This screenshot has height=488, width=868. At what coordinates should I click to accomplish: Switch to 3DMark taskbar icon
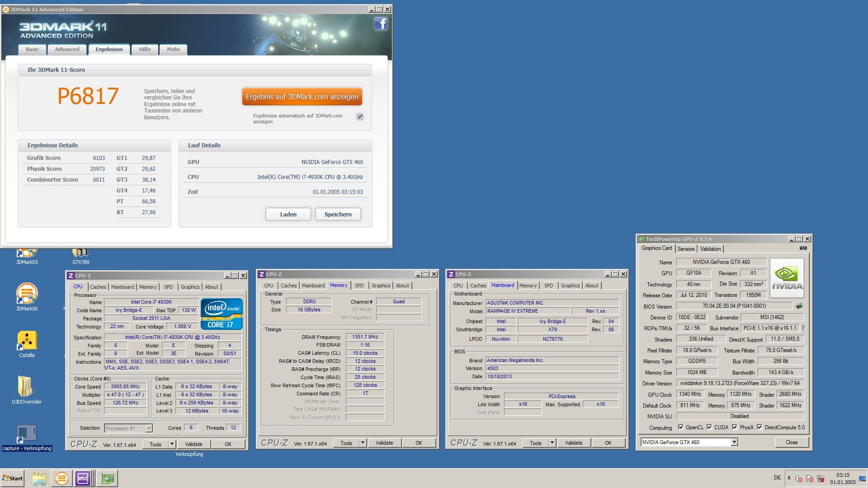[x=61, y=479]
